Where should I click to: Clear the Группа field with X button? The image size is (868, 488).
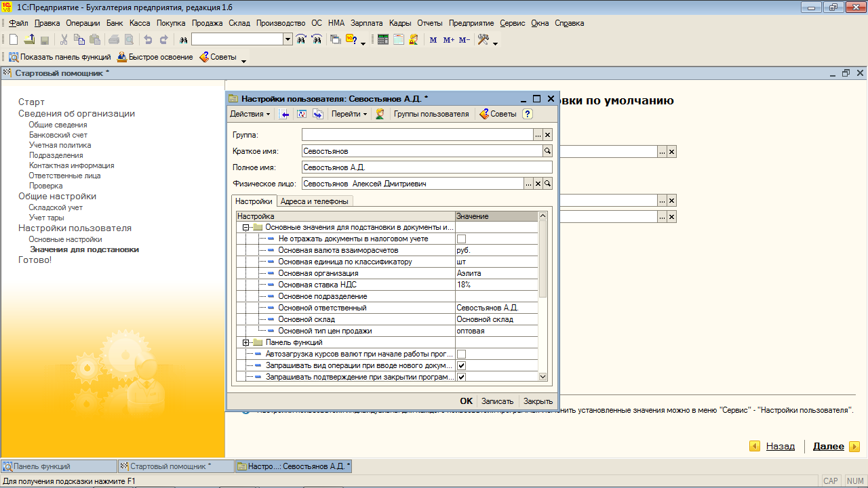click(x=548, y=135)
